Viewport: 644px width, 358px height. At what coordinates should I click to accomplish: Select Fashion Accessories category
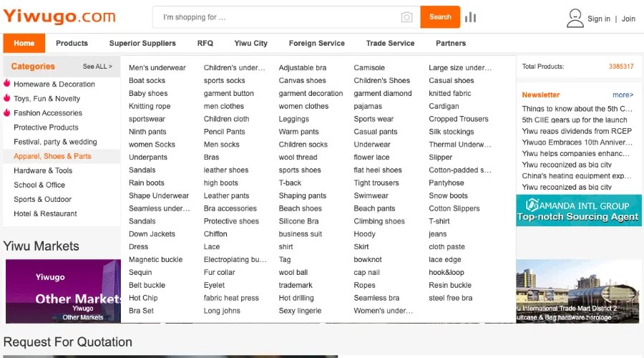[x=48, y=113]
